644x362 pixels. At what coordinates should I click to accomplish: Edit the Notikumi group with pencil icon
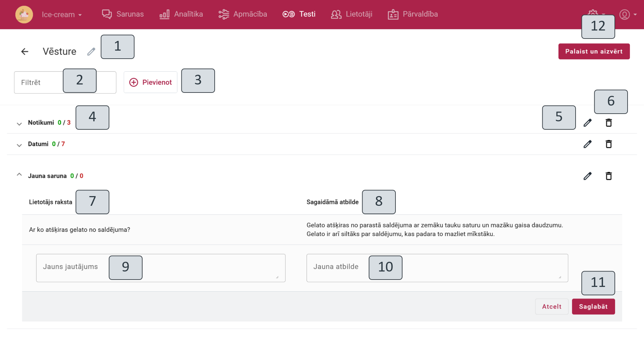pyautogui.click(x=587, y=123)
